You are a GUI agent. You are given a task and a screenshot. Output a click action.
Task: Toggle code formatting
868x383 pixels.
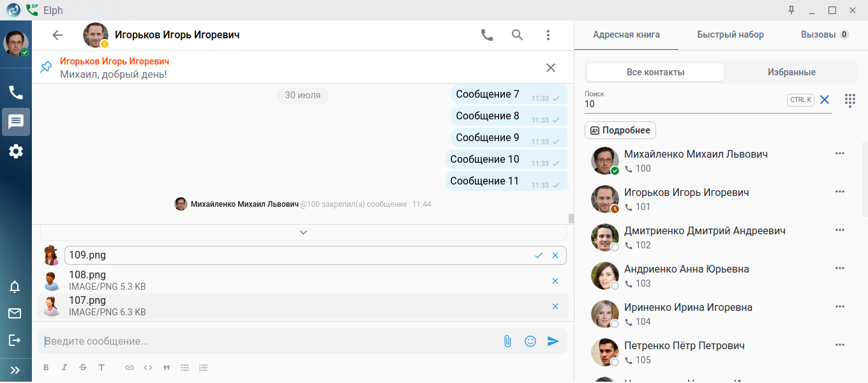[x=148, y=368]
